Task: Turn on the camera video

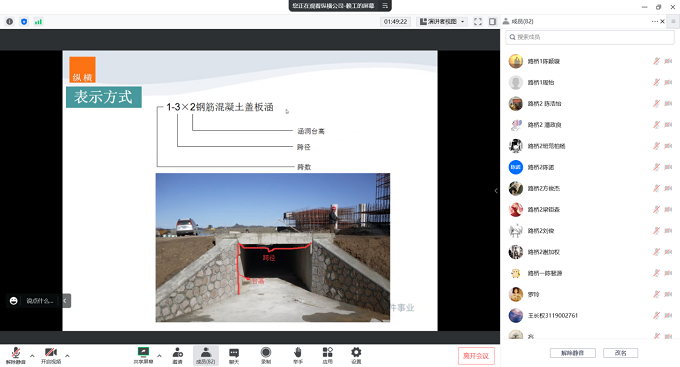Action: [x=51, y=355]
